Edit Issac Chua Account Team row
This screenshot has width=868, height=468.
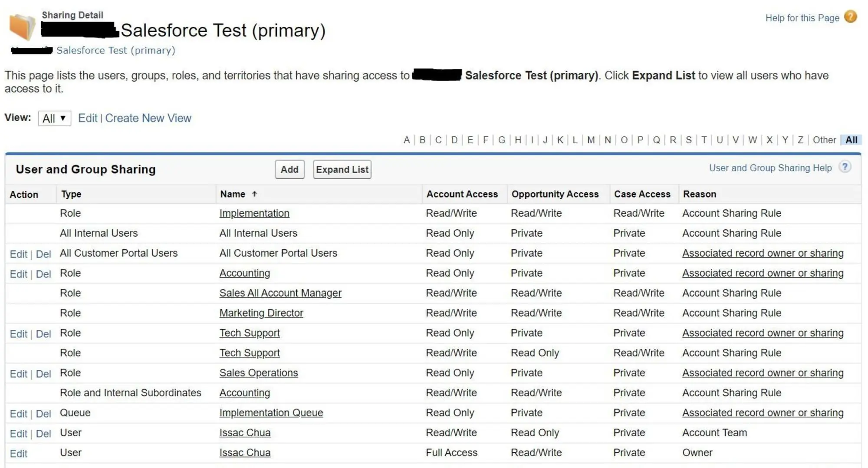[x=19, y=434]
